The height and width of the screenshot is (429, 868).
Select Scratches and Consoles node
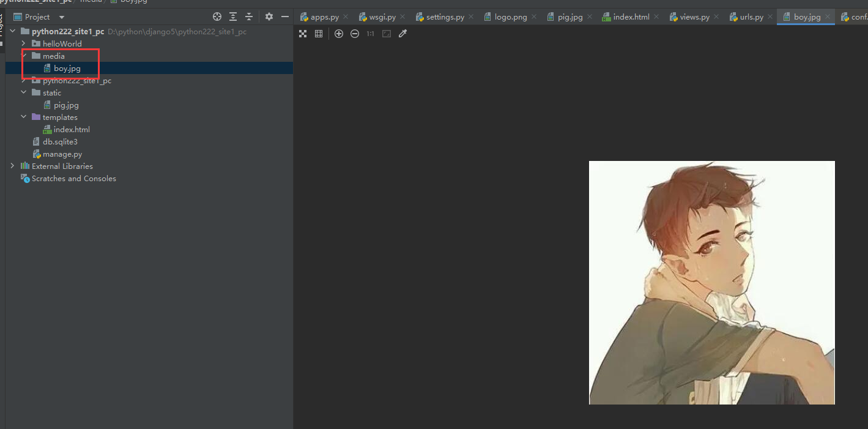[149, 178]
